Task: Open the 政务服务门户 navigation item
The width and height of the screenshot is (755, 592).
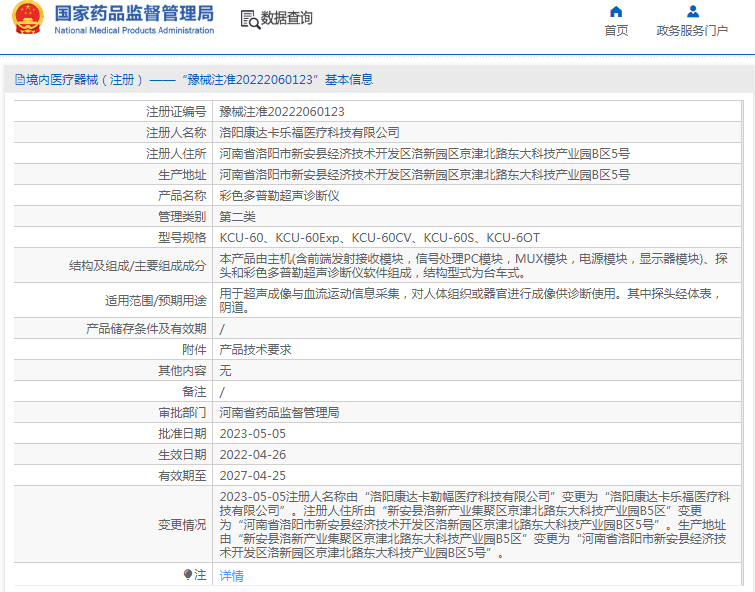Action: point(692,31)
